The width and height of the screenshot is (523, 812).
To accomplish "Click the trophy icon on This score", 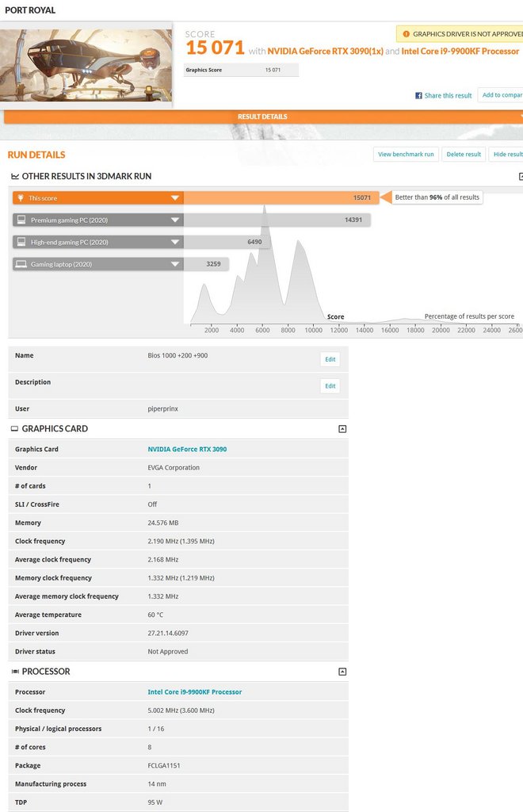I will pyautogui.click(x=21, y=197).
